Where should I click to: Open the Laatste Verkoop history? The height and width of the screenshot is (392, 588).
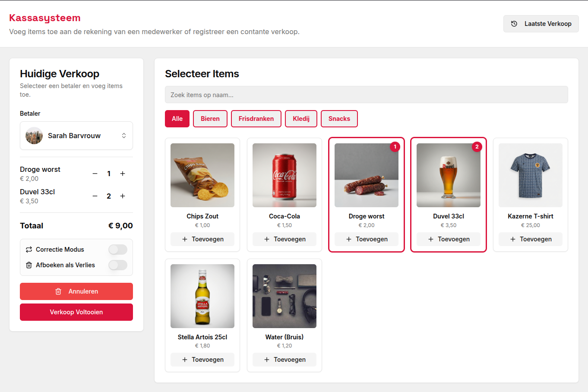tap(541, 24)
